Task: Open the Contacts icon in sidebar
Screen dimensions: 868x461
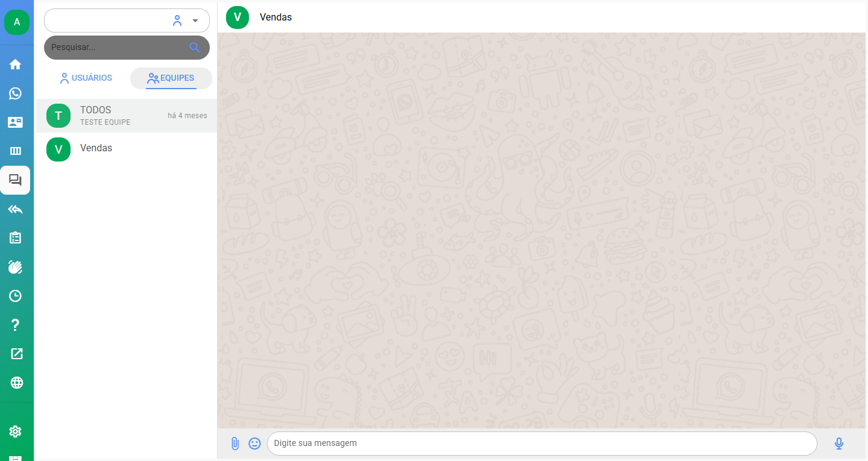Action: 16,122
